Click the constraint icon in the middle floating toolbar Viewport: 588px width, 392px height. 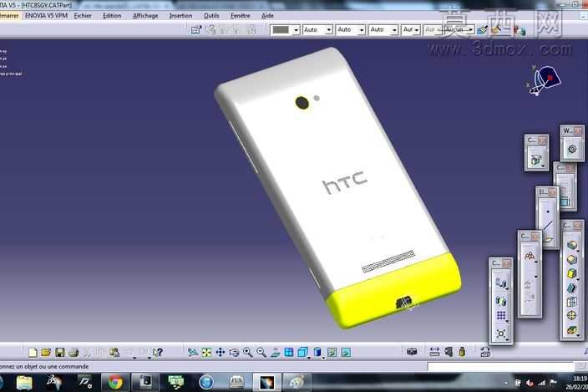pyautogui.click(x=530, y=257)
